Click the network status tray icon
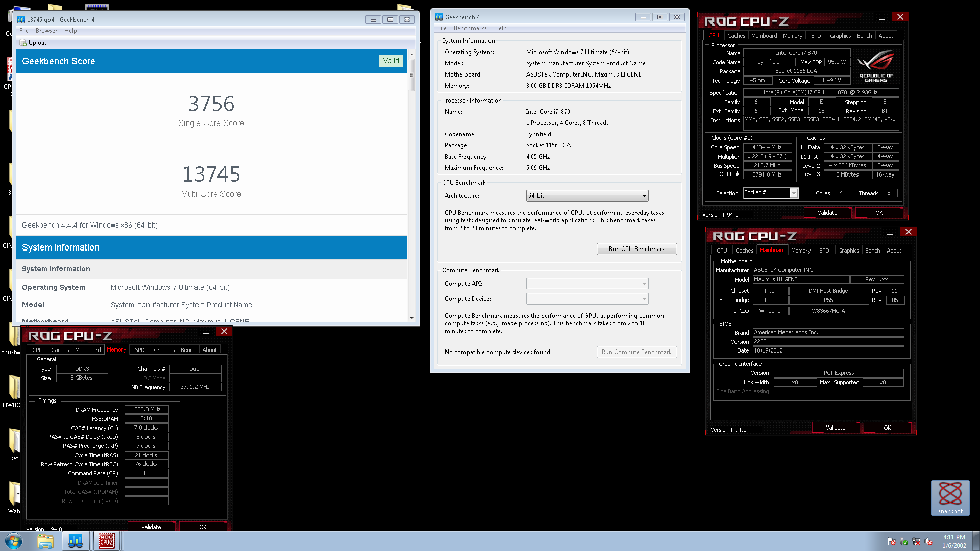Image resolution: width=980 pixels, height=551 pixels. point(916,542)
